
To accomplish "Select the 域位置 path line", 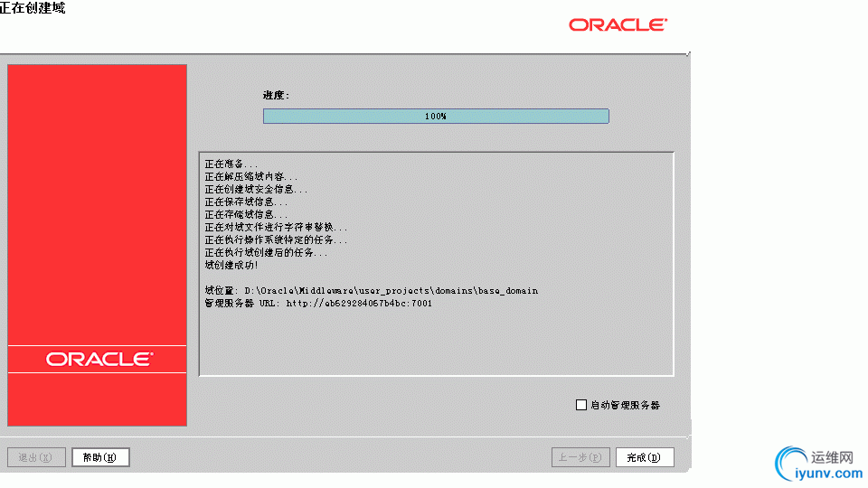I will tap(372, 290).
